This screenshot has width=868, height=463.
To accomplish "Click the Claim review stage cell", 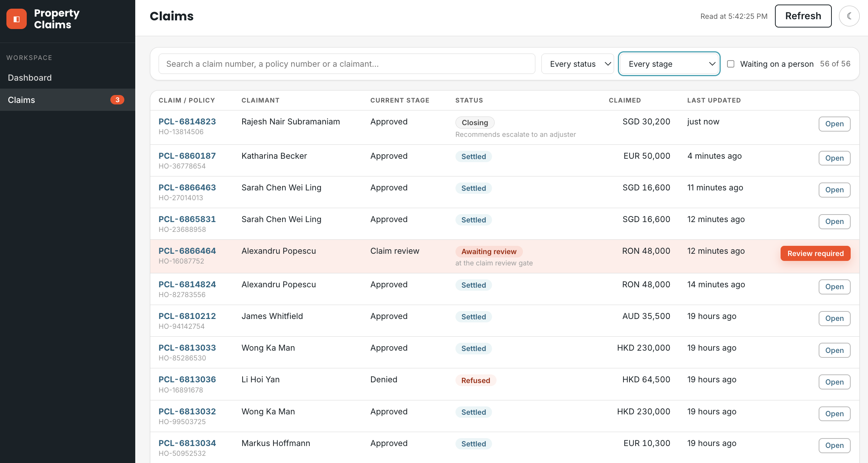I will tap(394, 251).
